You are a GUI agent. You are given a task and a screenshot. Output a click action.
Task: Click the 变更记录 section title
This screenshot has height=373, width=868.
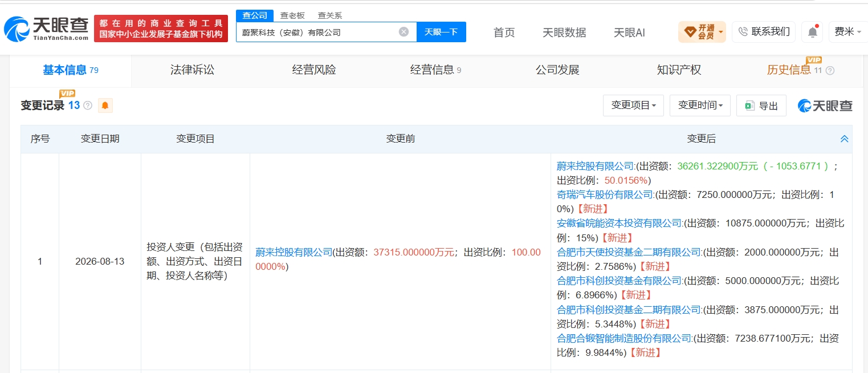43,106
